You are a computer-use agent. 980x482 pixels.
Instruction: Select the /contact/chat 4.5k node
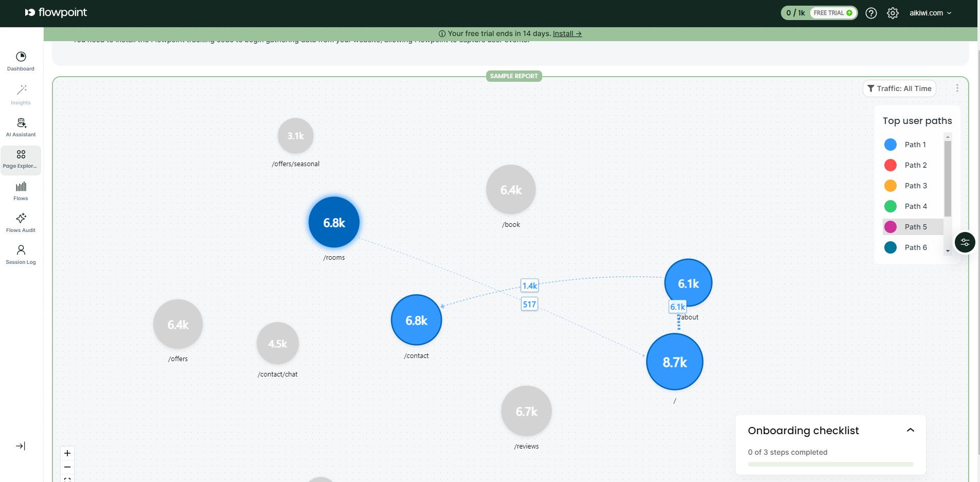(278, 343)
